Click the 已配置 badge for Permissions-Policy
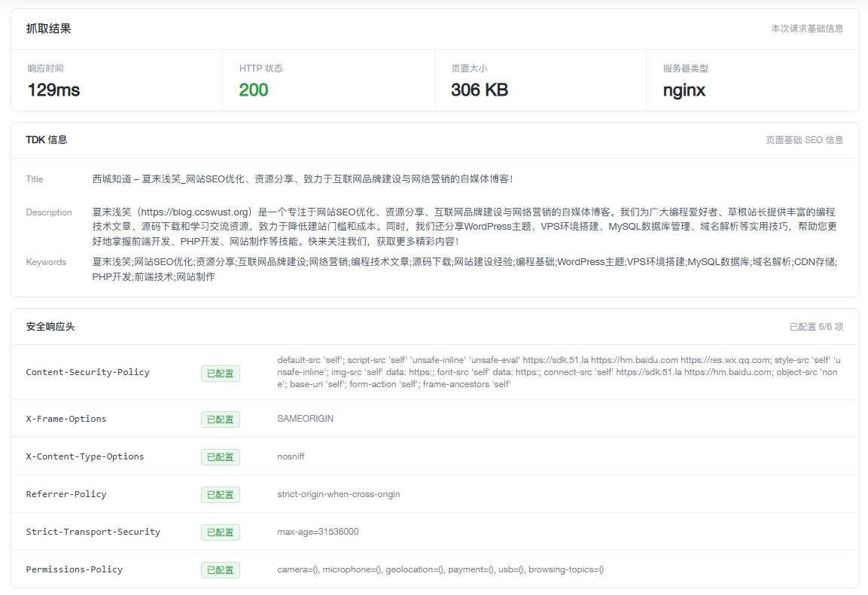The image size is (868, 595). click(x=221, y=570)
